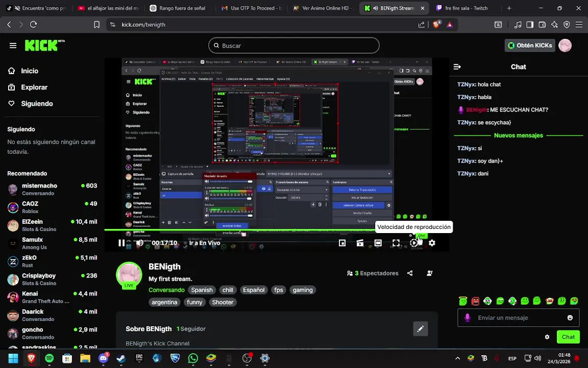The image size is (588, 368).
Task: Bookmark this page icon
Action: coord(97,25)
